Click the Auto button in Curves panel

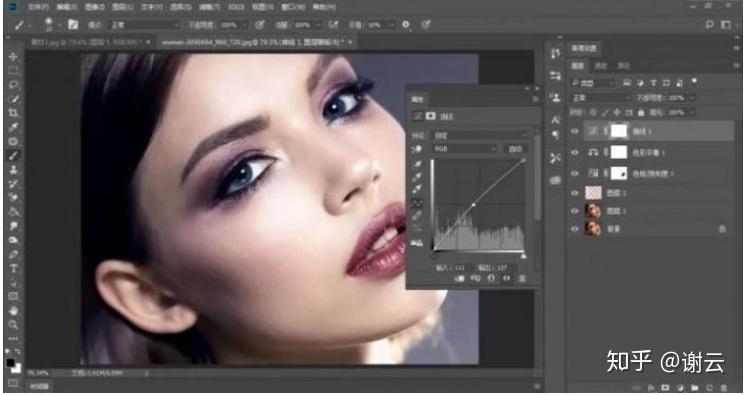pyautogui.click(x=515, y=149)
